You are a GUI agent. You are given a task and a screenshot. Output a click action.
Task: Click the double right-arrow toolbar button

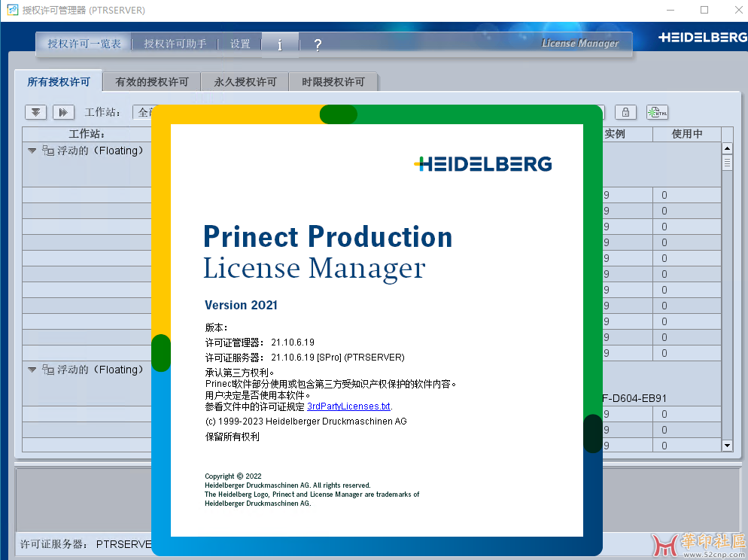coord(63,112)
